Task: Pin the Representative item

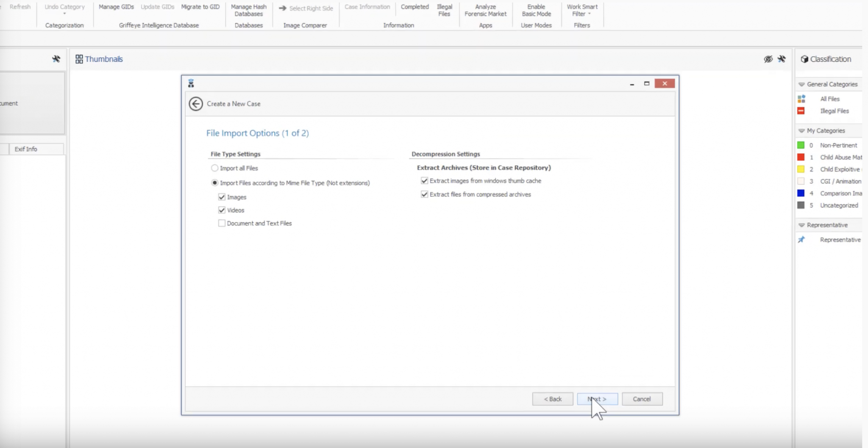Action: point(801,239)
